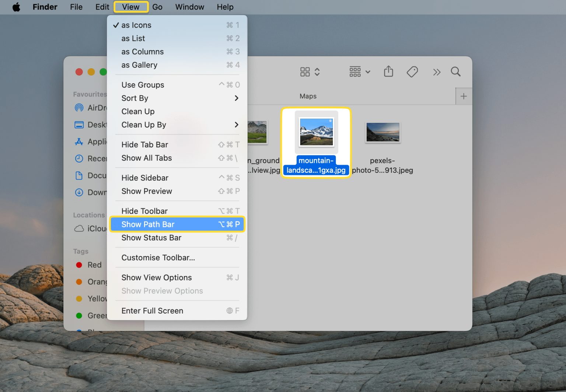Select the Recents clock icon in sidebar
Viewport: 566px width, 392px height.
[x=79, y=158]
